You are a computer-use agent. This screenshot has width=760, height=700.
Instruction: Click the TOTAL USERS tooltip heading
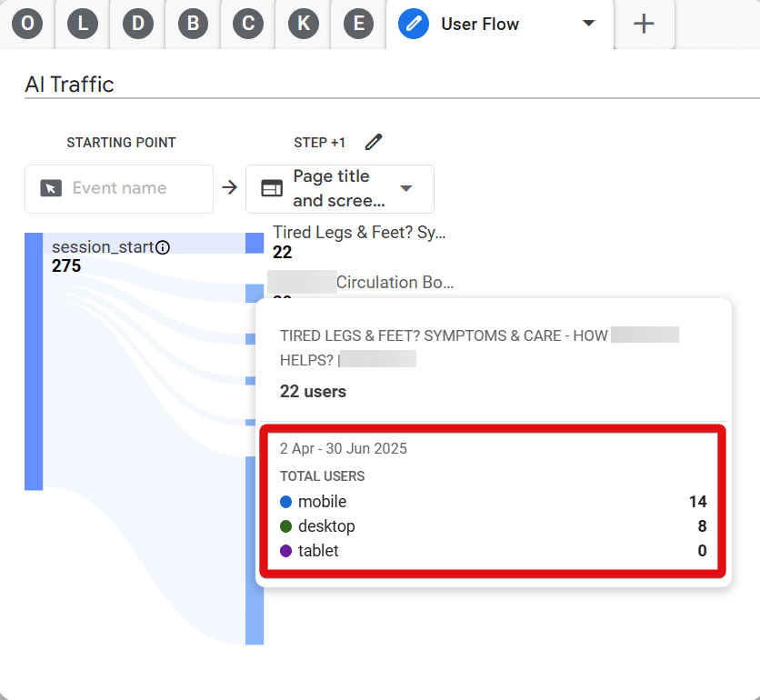pos(323,476)
